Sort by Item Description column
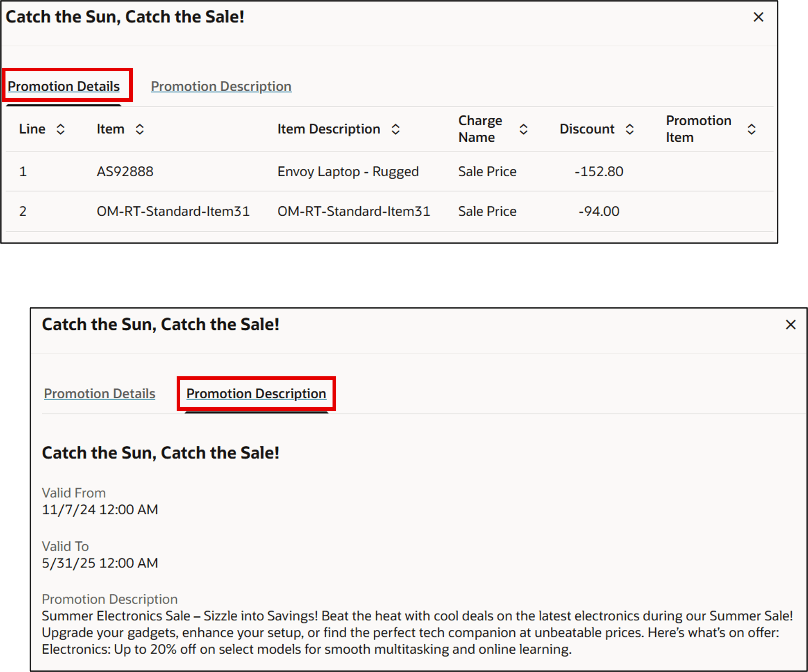Screen dimensions: 808x672 point(396,129)
